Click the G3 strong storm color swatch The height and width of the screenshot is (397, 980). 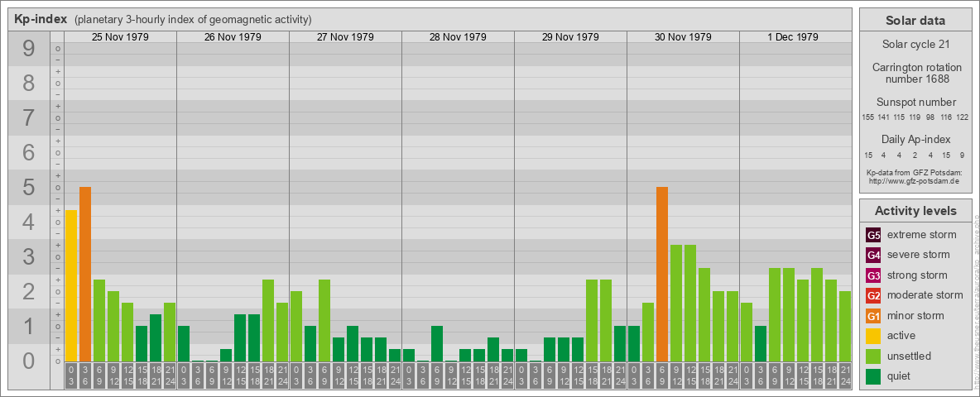[x=873, y=275]
